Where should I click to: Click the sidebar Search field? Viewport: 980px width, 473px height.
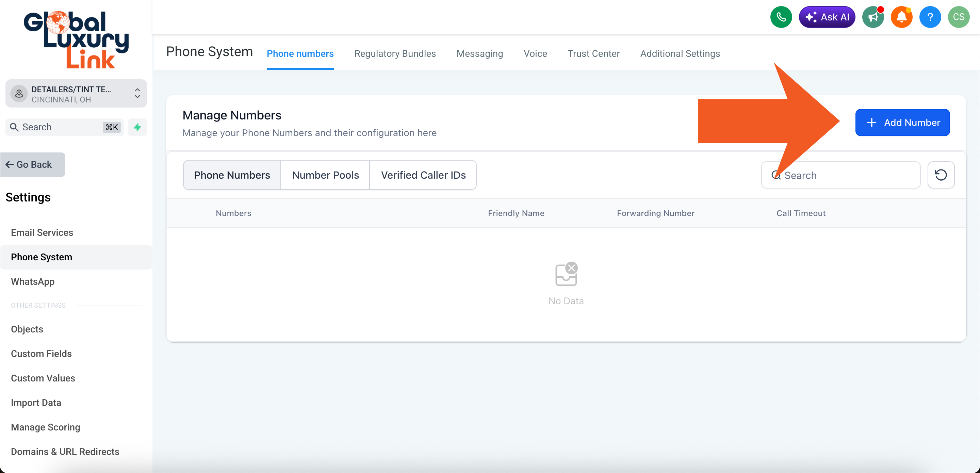pyautogui.click(x=65, y=127)
